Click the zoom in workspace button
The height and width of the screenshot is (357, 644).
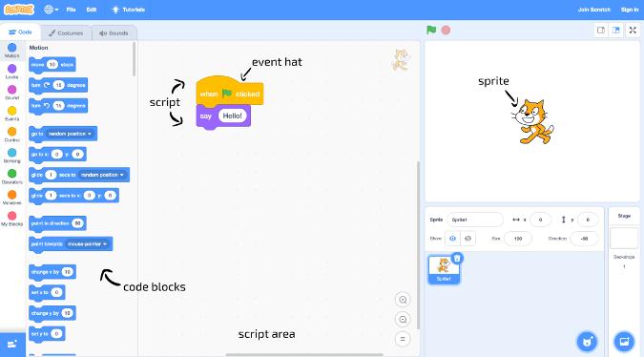click(x=403, y=300)
